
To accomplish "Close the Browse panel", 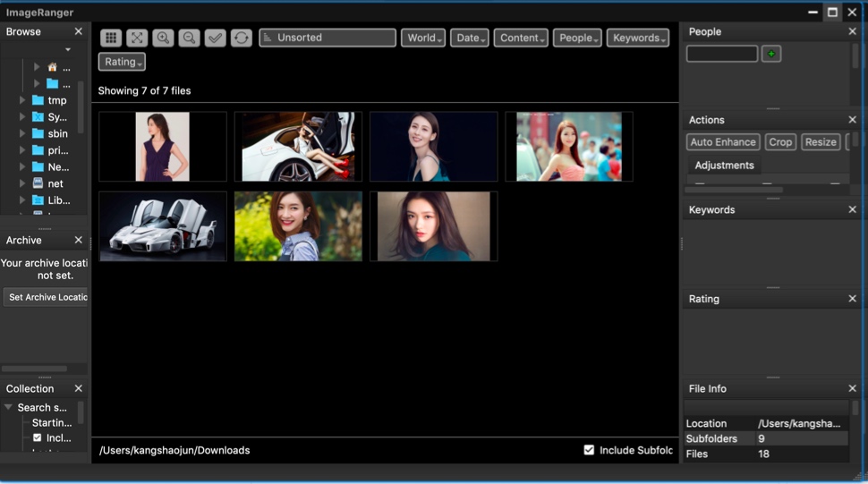I will (x=78, y=31).
